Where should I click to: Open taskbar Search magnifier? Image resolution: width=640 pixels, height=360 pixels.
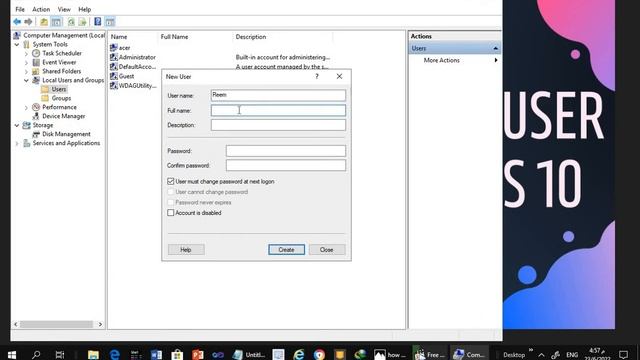[x=36, y=354]
